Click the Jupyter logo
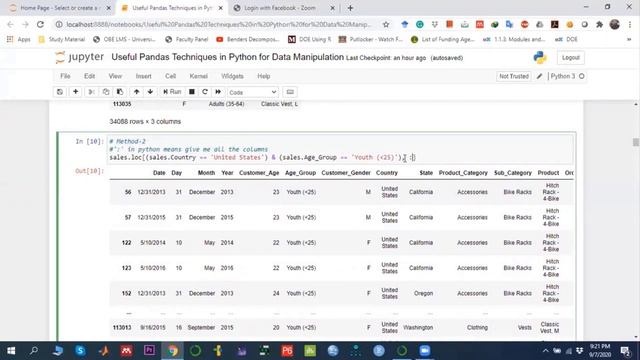This screenshot has width=640, height=360. (80, 57)
